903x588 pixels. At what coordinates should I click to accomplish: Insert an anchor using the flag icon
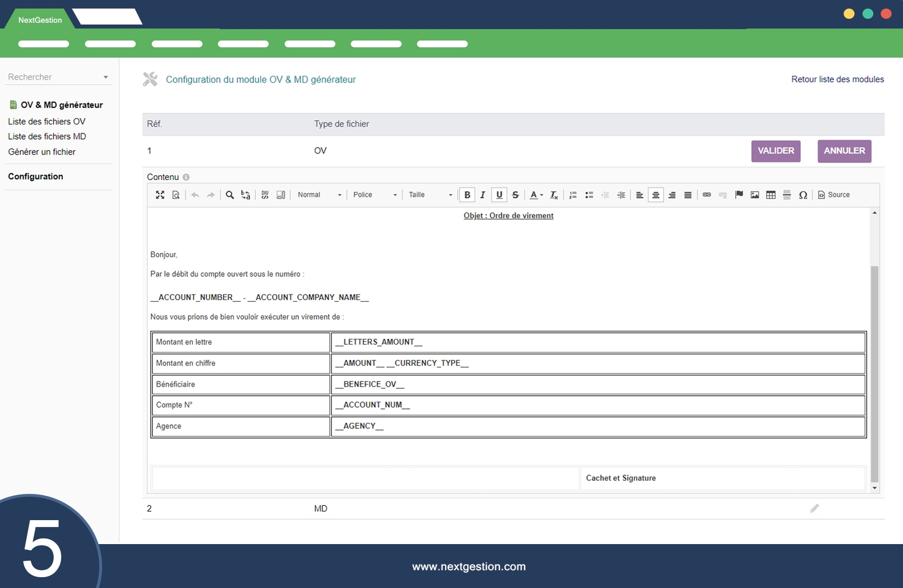(739, 195)
